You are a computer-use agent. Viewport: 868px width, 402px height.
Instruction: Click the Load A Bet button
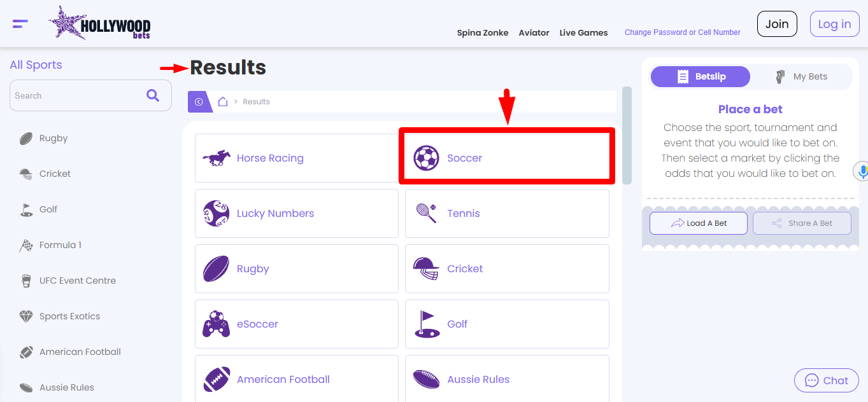698,223
